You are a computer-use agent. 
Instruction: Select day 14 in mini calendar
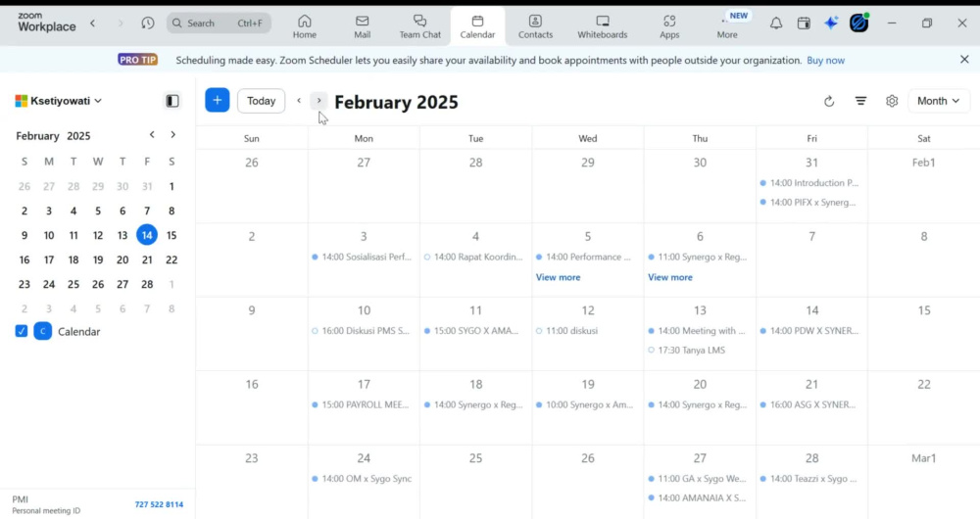click(147, 235)
